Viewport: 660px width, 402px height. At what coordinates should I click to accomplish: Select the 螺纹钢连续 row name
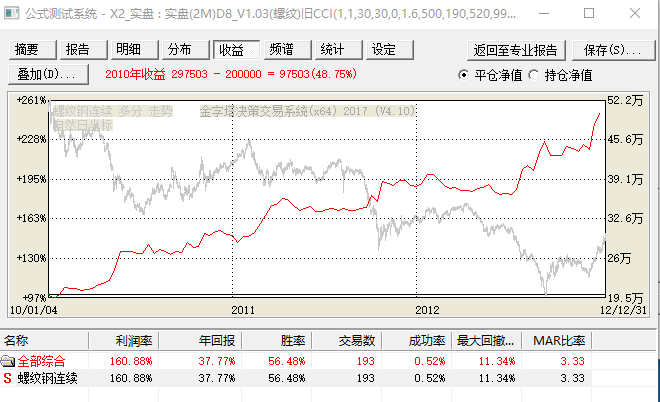[x=47, y=378]
